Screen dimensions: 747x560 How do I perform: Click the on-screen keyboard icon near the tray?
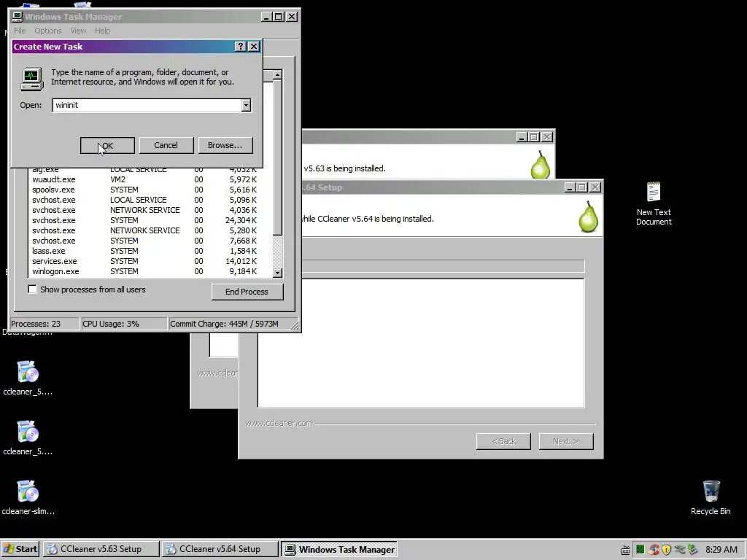pos(625,550)
